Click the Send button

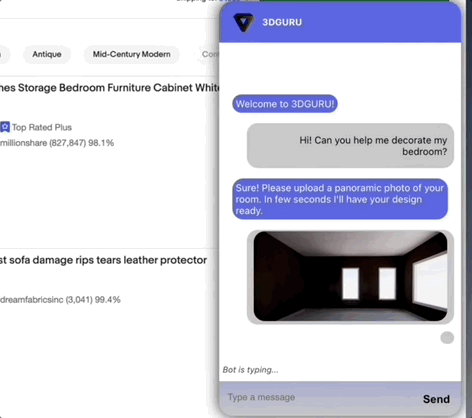[x=436, y=399]
